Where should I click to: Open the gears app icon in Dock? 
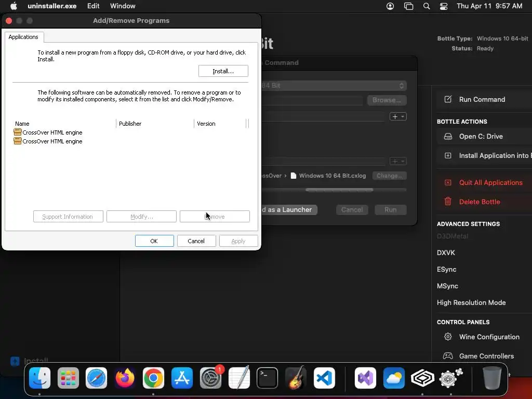click(x=451, y=378)
